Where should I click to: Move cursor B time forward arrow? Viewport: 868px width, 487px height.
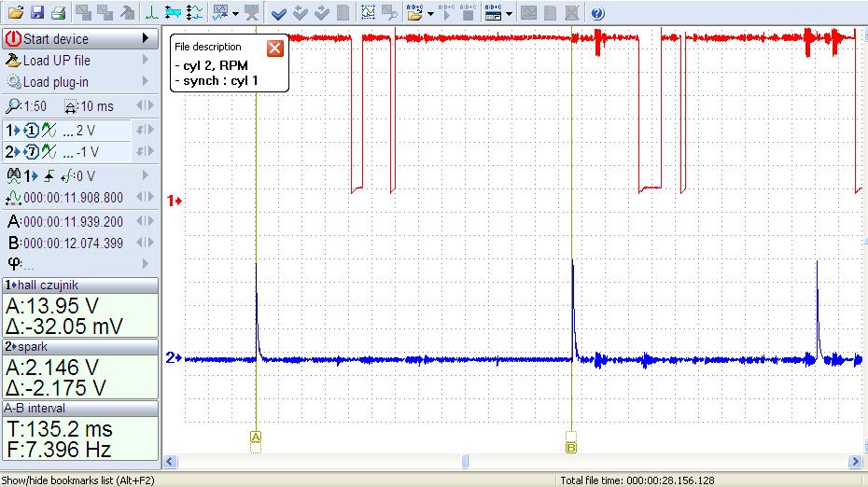click(150, 243)
